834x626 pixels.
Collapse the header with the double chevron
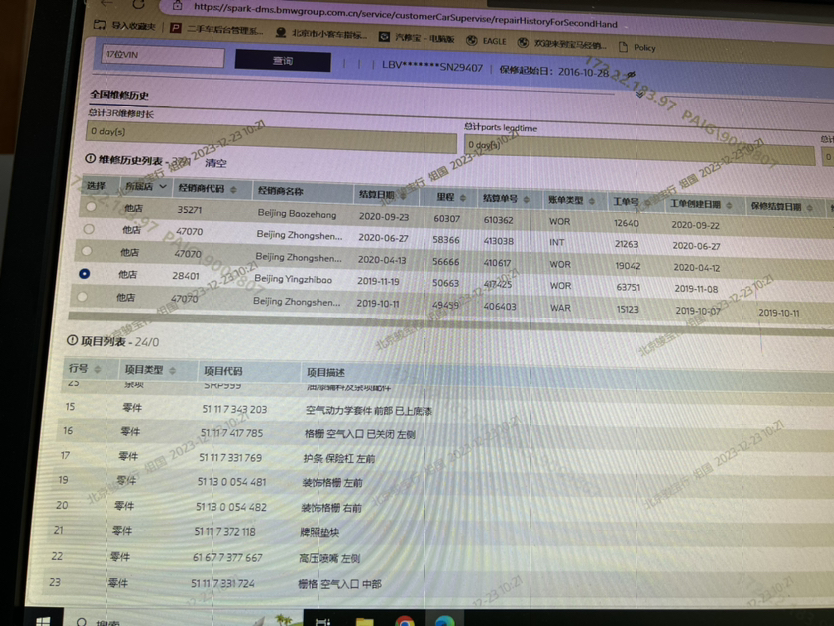[640, 94]
